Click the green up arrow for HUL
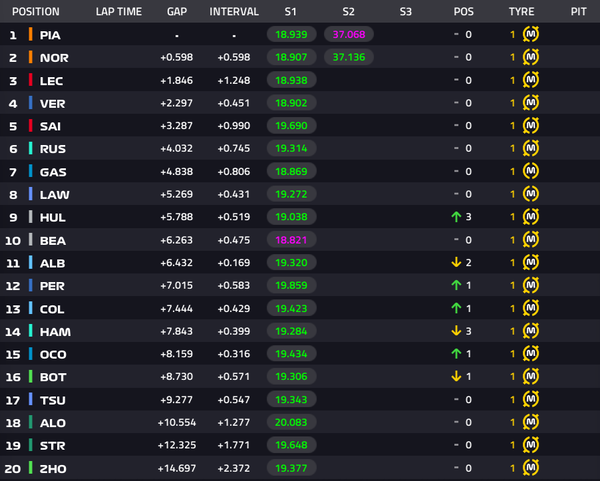 (456, 217)
